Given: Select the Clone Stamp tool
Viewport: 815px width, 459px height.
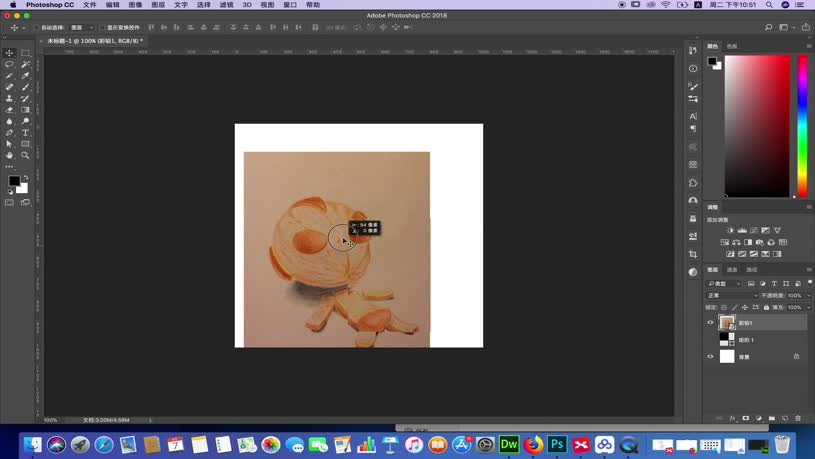Looking at the screenshot, I should click(9, 99).
